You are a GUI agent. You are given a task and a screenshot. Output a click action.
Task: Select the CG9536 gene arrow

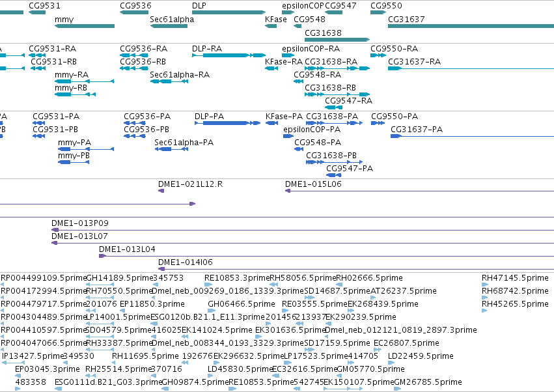[134, 12]
